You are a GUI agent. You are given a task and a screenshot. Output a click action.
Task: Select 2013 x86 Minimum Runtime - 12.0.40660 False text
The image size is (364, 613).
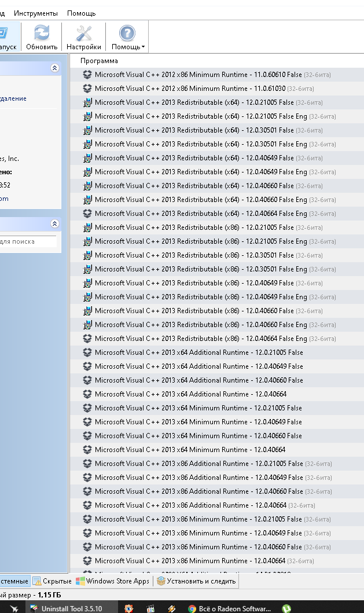point(198,547)
